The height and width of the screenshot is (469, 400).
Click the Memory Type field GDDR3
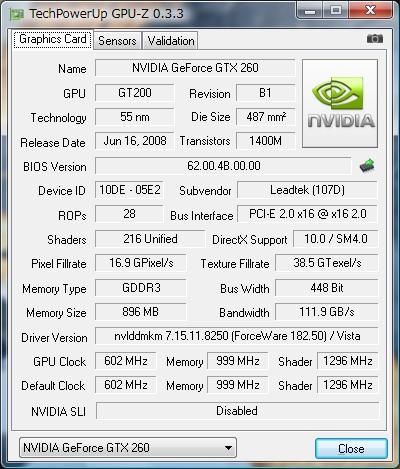141,288
